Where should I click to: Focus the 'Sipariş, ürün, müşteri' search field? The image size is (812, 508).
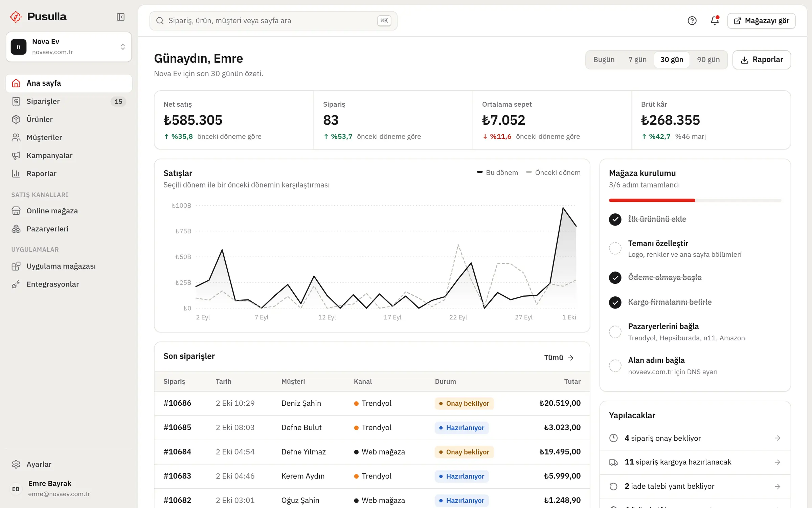273,21
